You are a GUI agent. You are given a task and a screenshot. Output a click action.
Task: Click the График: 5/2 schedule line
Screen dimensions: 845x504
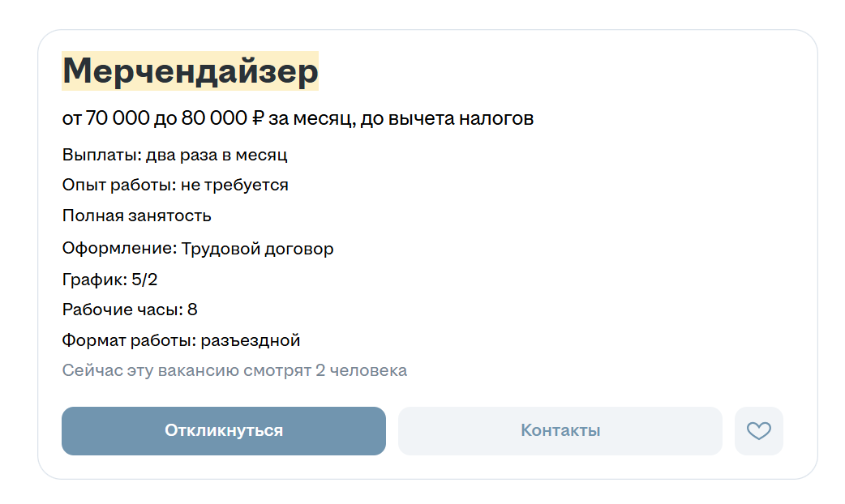pos(110,280)
